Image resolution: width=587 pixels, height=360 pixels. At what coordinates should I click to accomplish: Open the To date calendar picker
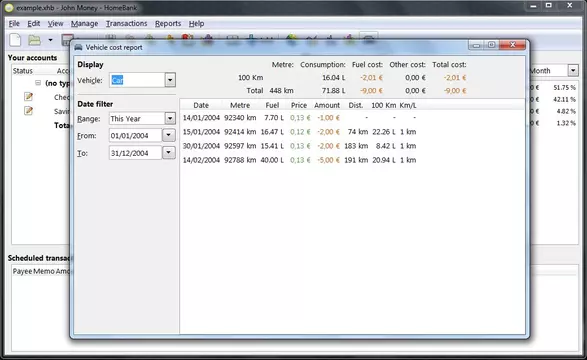point(168,153)
